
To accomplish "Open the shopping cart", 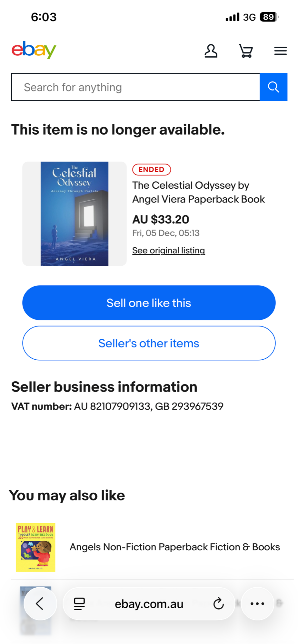I will pos(246,51).
